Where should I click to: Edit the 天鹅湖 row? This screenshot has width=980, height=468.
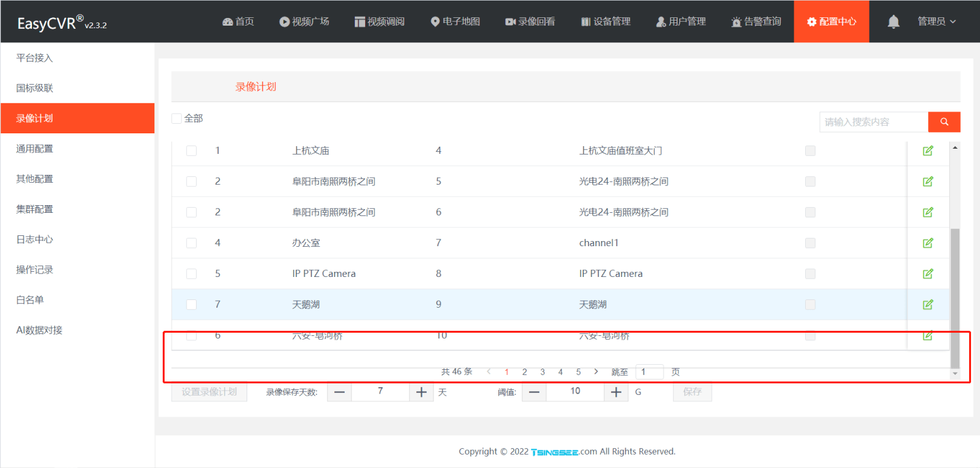927,305
